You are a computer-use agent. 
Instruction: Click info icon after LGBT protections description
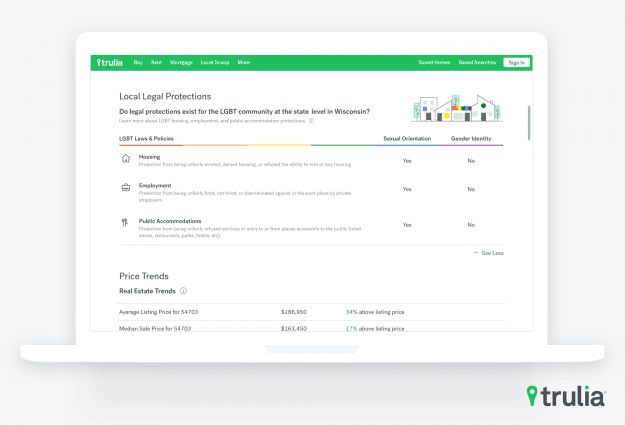click(311, 121)
